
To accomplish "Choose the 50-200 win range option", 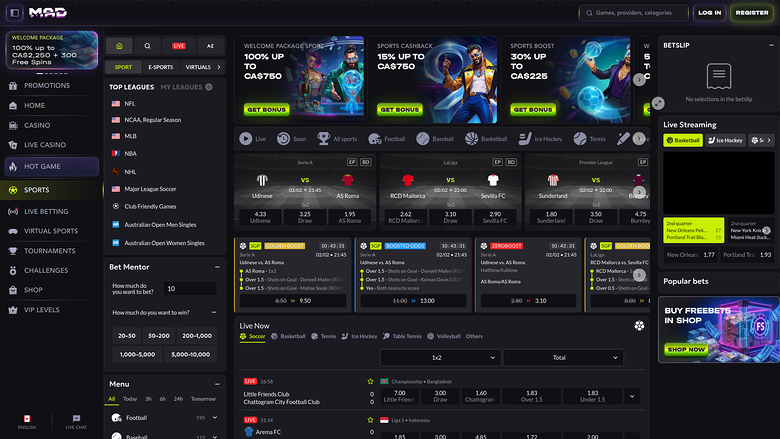I will [159, 336].
